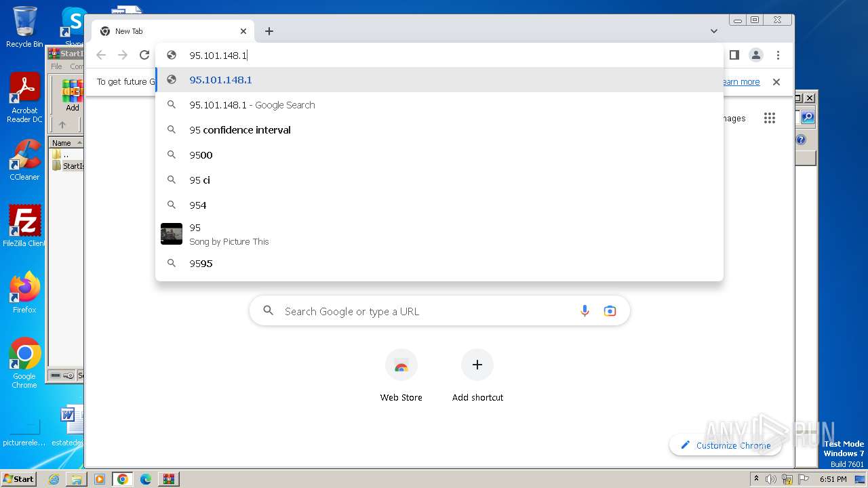Viewport: 868px width, 488px height.
Task: Close the New Tab tab
Action: pyautogui.click(x=243, y=31)
